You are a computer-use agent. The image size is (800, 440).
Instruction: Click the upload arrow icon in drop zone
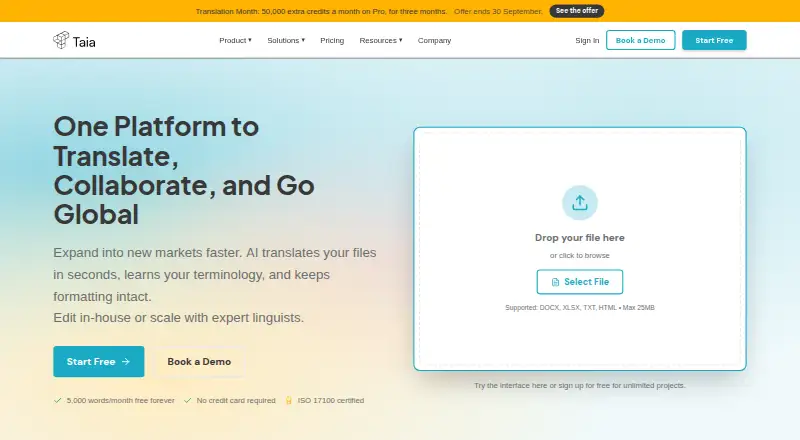tap(580, 203)
